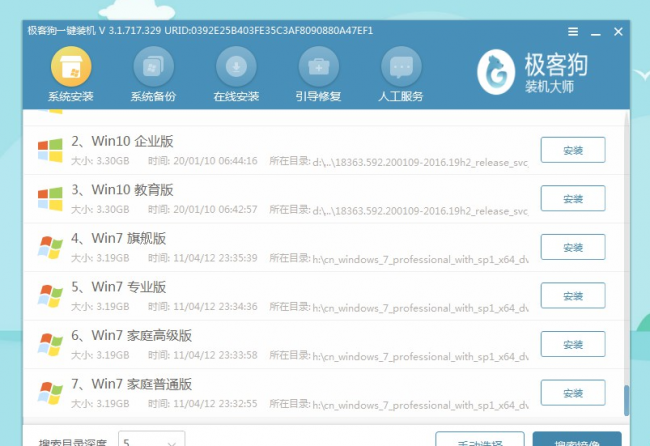Viewport: 650px width, 446px height.
Task: Open the 系统备份 tab icon
Action: (153, 66)
